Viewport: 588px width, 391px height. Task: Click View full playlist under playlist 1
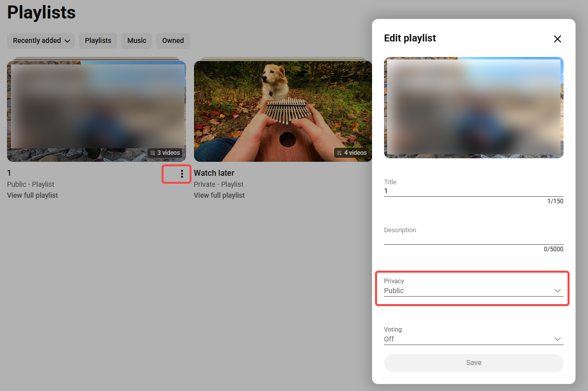(x=32, y=195)
